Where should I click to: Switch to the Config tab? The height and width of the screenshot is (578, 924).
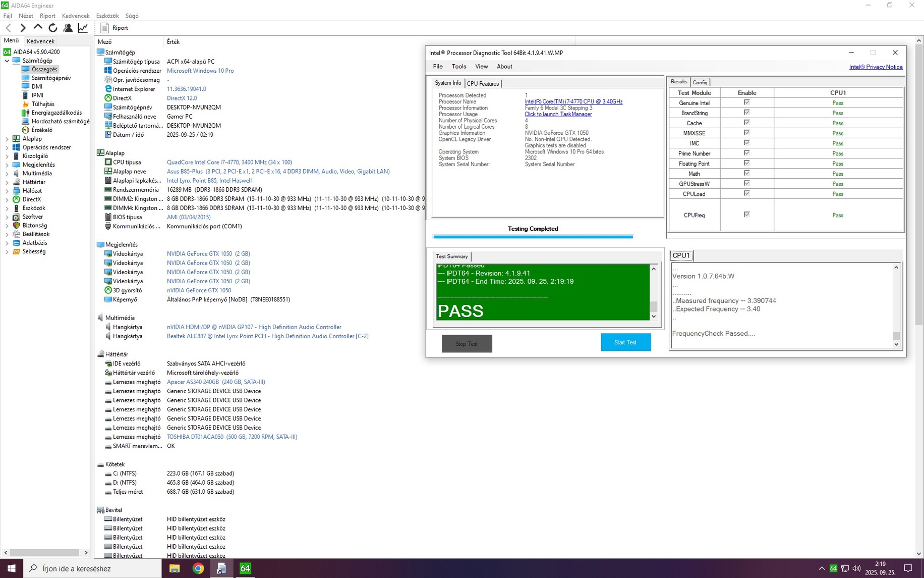700,82
